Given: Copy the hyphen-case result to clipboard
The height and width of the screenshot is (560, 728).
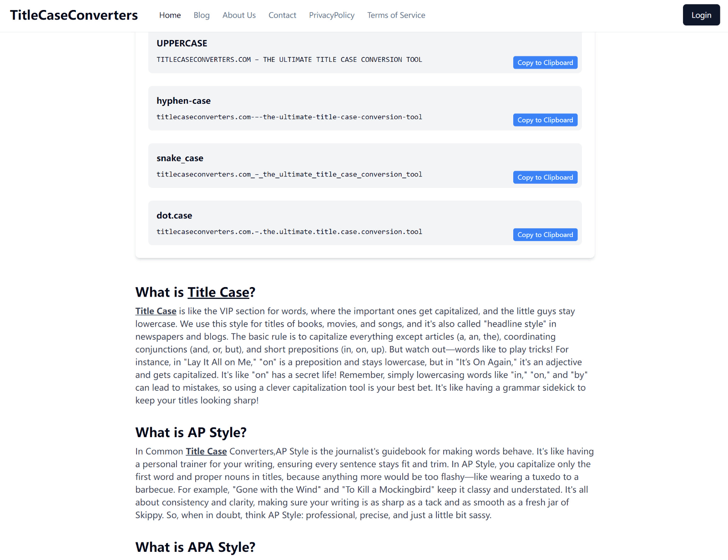Looking at the screenshot, I should 545,120.
